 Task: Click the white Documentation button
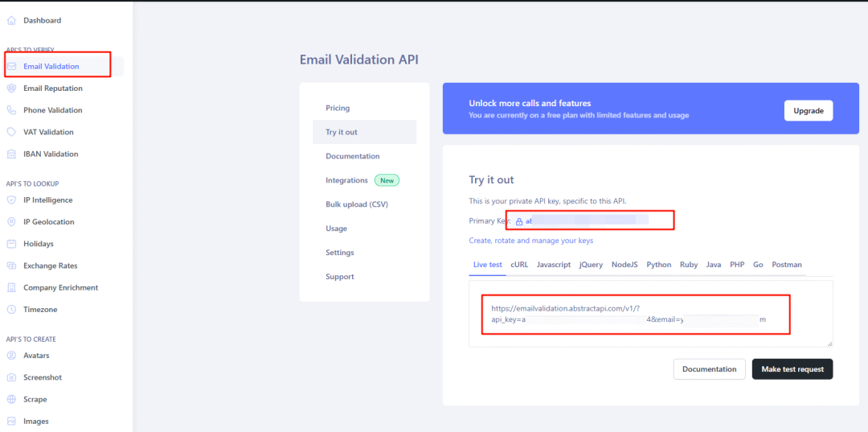pyautogui.click(x=709, y=369)
